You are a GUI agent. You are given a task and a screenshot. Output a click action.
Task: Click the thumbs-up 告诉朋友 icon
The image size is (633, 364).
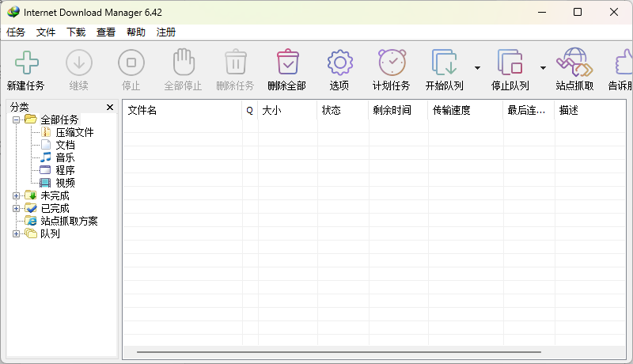coord(624,63)
